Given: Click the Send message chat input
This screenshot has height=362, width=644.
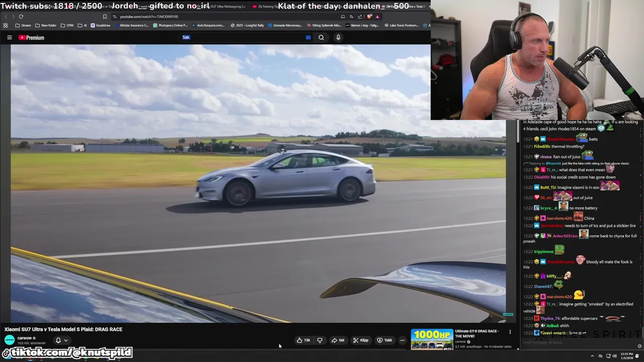Looking at the screenshot, I should point(579,343).
